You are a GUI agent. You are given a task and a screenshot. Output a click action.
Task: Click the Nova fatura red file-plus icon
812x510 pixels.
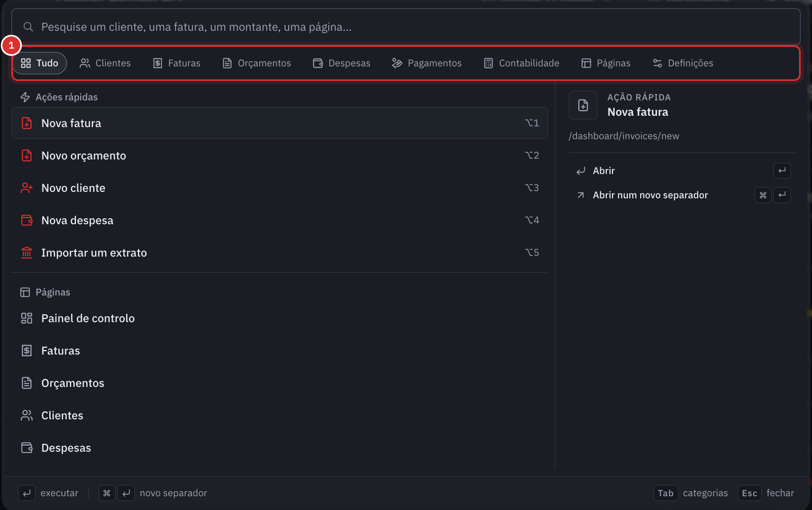point(27,123)
